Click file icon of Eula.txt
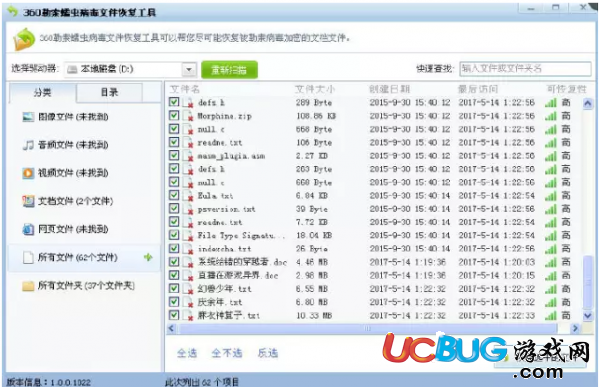Screen dimensions: 599x387 (188, 196)
